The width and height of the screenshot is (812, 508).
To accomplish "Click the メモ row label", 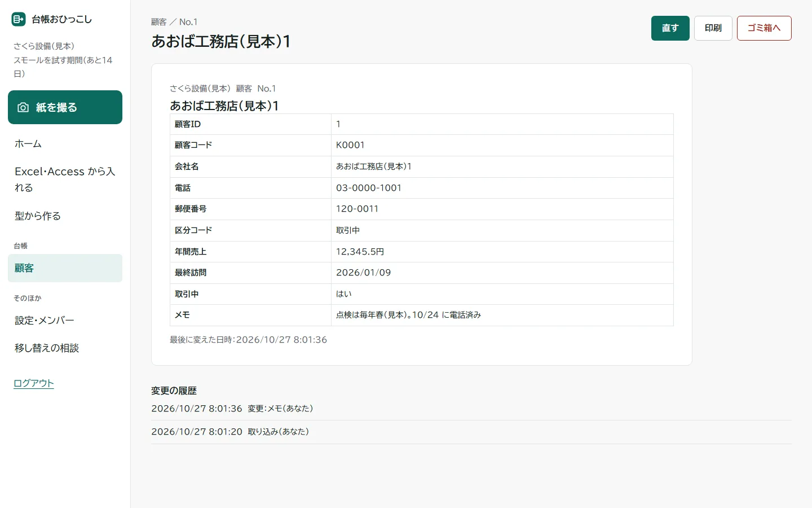I will coord(182,315).
